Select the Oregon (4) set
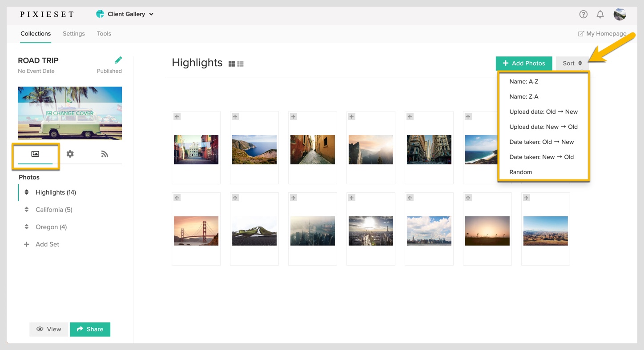Image resolution: width=644 pixels, height=350 pixels. 51,227
